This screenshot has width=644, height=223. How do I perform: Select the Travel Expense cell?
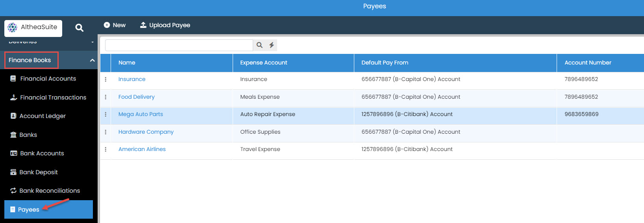coord(260,149)
